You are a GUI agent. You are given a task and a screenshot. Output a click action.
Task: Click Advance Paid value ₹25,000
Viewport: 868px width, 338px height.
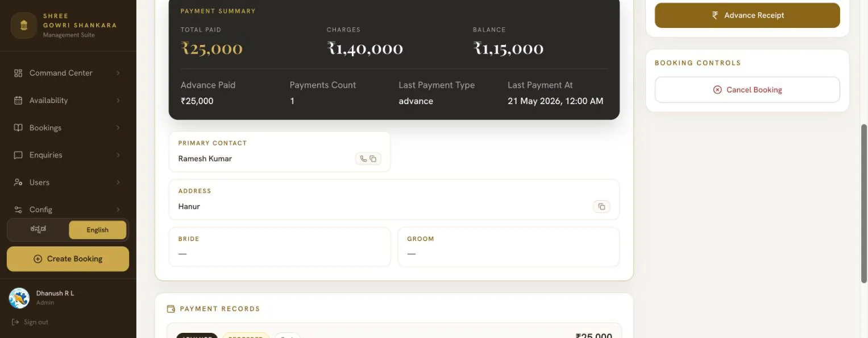[x=197, y=101]
